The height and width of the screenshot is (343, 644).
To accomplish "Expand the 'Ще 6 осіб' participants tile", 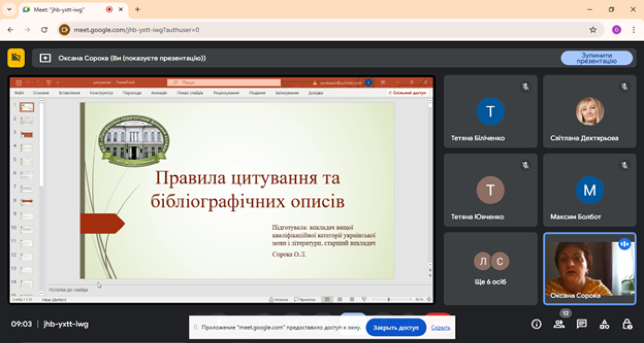I will pos(490,268).
